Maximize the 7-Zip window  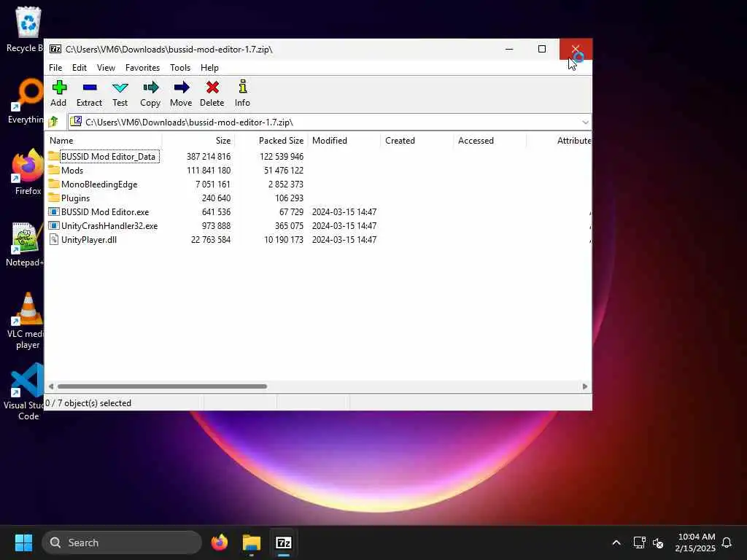[x=542, y=49]
